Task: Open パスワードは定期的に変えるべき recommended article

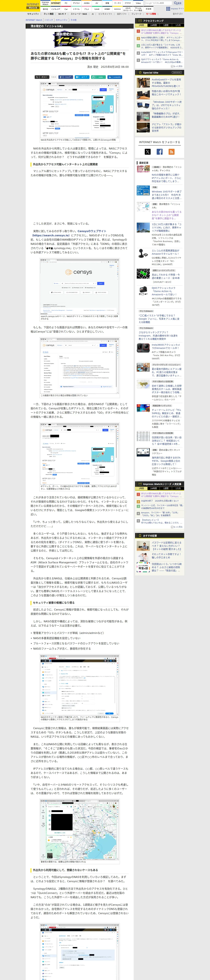Action: coord(166,546)
